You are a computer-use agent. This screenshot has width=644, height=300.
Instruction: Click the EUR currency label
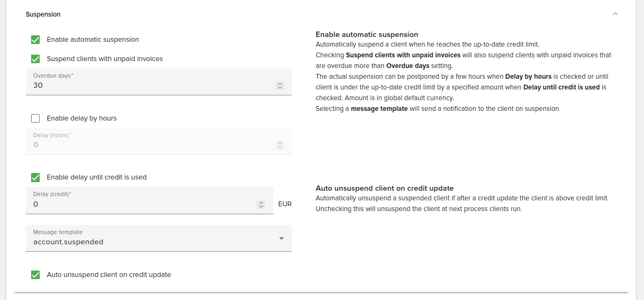coord(285,204)
